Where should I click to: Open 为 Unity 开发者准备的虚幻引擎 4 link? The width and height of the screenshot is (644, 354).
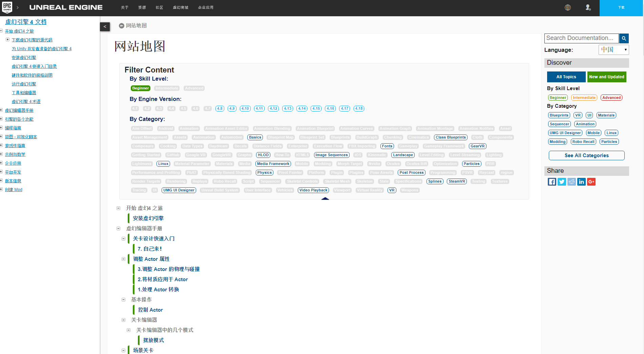coord(42,49)
